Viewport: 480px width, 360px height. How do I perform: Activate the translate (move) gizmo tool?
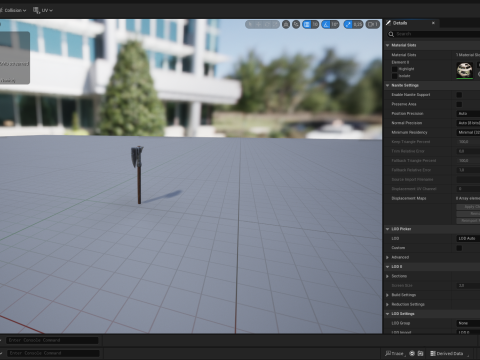click(258, 24)
